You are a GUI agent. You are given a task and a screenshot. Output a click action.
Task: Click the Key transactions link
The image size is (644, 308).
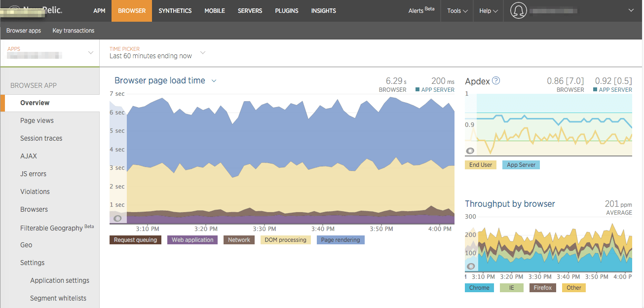74,31
